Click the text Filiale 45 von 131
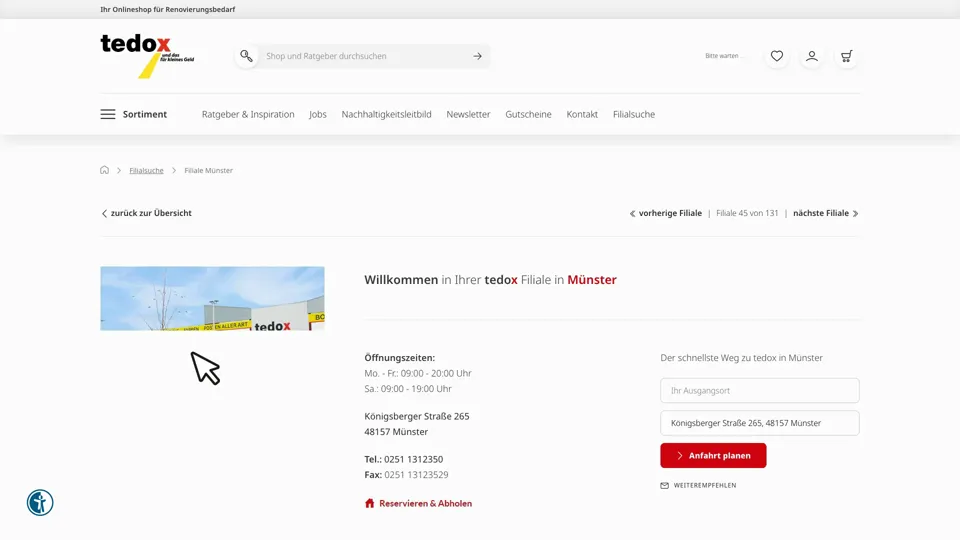Viewport: 960px width, 540px height. point(747,213)
